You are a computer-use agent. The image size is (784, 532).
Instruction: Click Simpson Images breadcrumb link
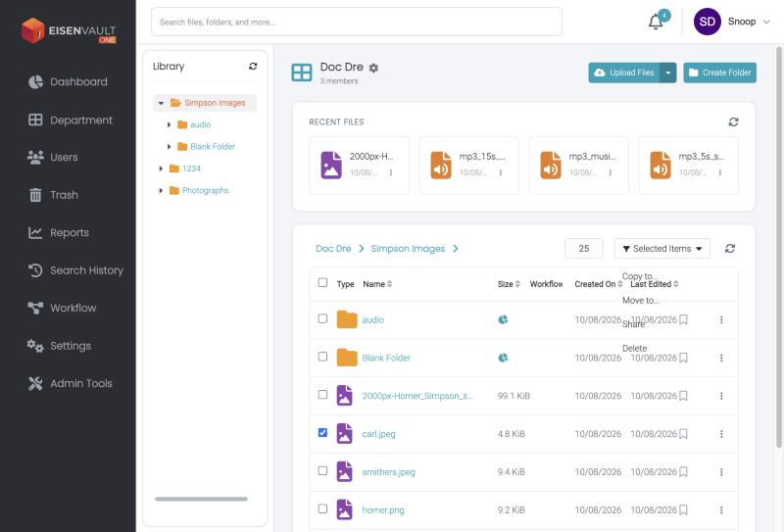coord(408,249)
